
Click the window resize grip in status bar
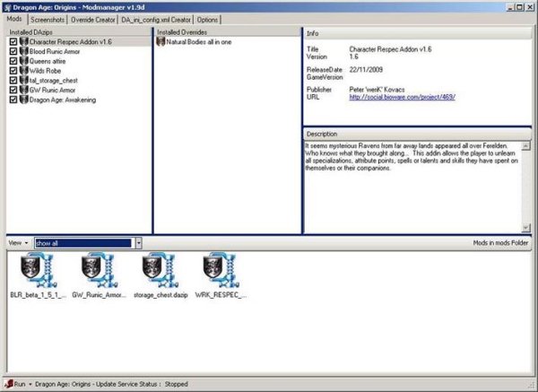533,385
